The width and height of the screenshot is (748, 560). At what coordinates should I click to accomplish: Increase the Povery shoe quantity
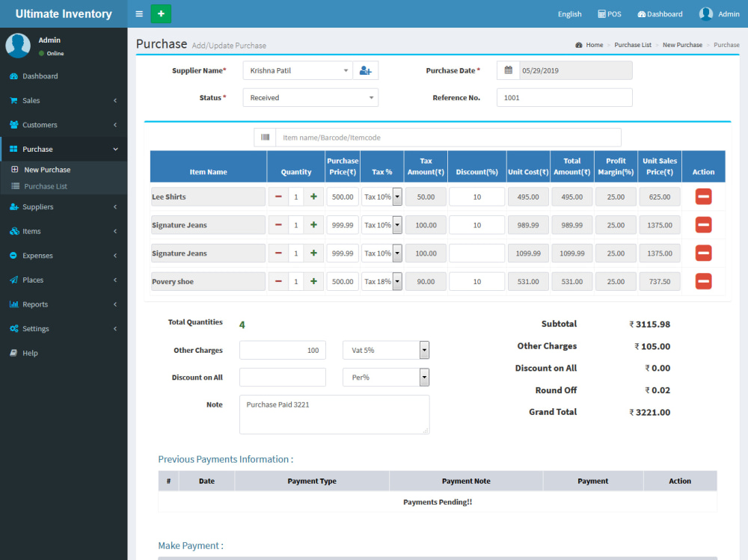313,281
